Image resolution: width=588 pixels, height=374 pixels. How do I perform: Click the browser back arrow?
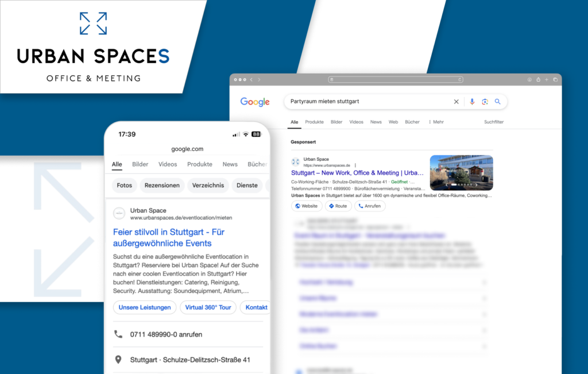click(x=252, y=79)
